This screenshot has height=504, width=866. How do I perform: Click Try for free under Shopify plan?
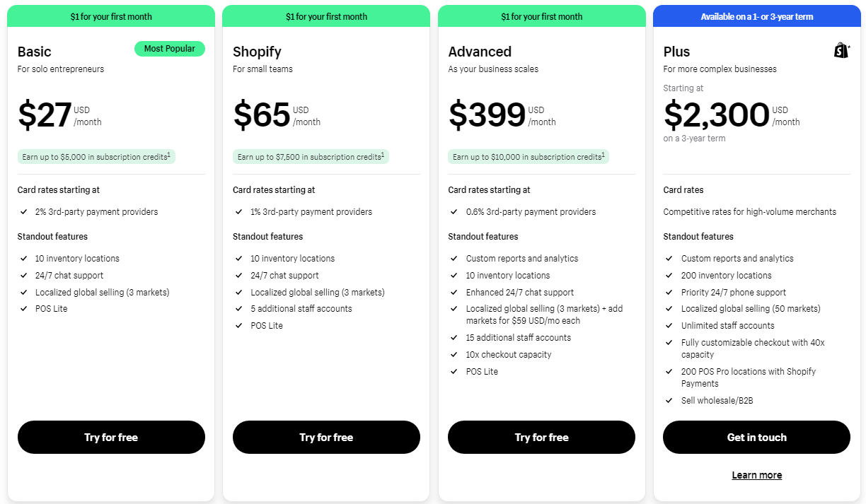(326, 438)
